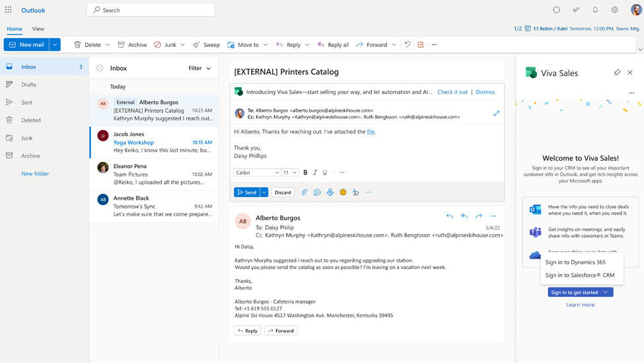Archive the selected message

click(x=132, y=44)
